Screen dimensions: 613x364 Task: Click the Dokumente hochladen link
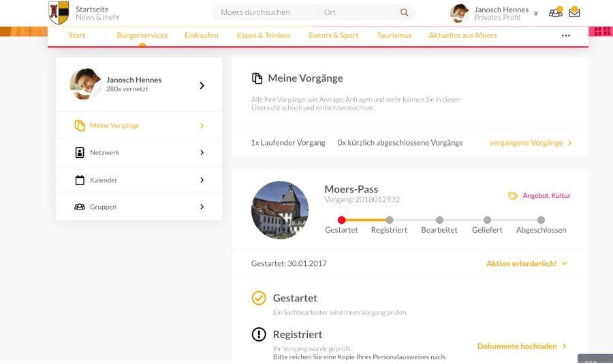517,346
